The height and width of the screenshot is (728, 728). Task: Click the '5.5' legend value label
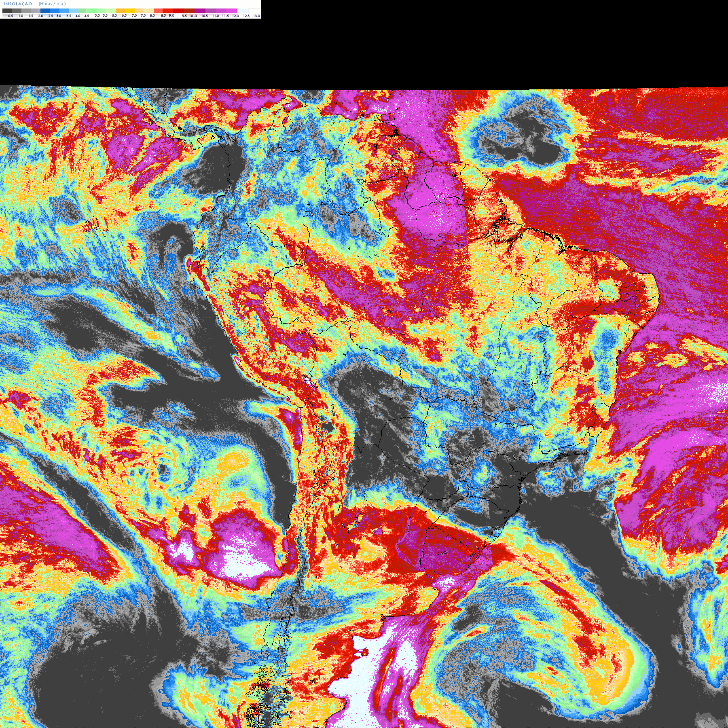105,15
